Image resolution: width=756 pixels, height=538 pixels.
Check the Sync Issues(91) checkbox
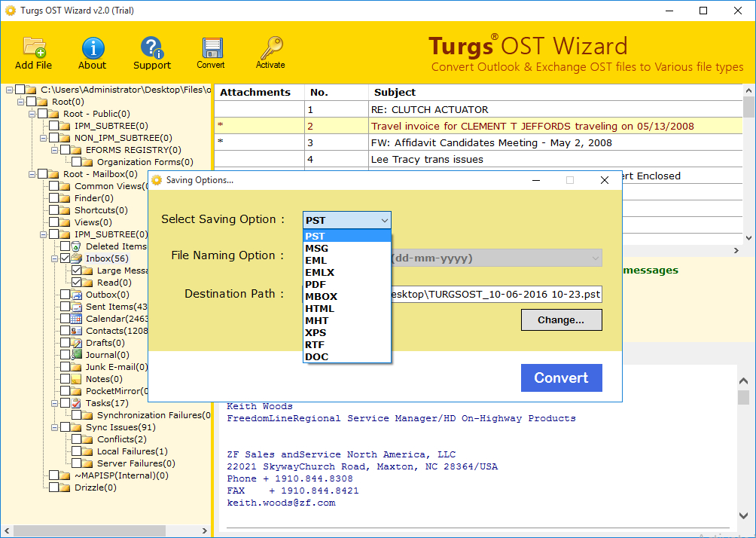[x=66, y=427]
